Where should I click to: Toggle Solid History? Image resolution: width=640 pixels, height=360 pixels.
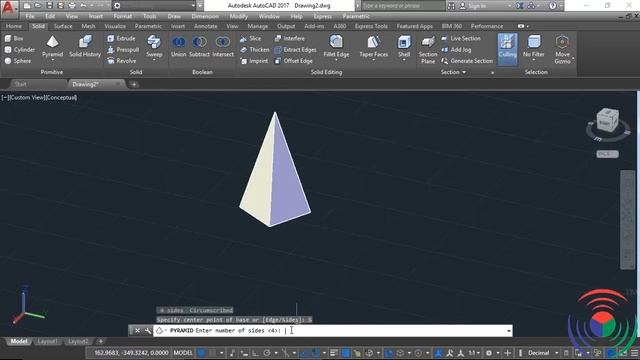(x=85, y=46)
